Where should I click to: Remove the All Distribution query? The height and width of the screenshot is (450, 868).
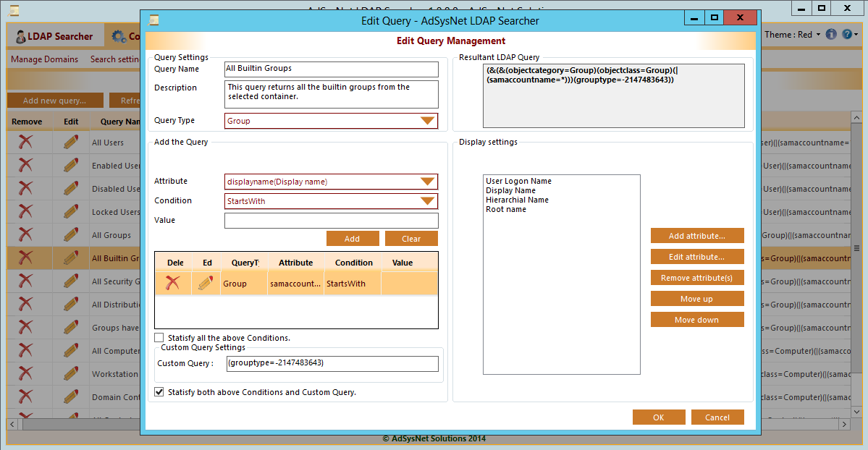click(25, 305)
